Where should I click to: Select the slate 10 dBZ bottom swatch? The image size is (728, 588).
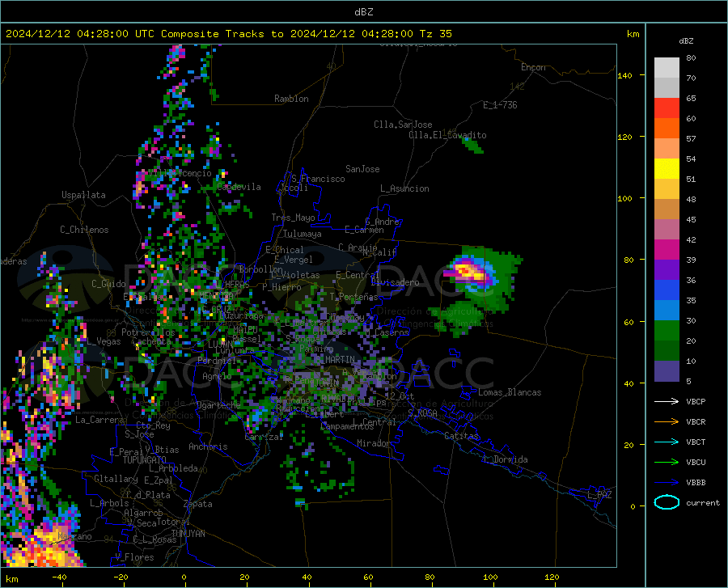(x=667, y=370)
